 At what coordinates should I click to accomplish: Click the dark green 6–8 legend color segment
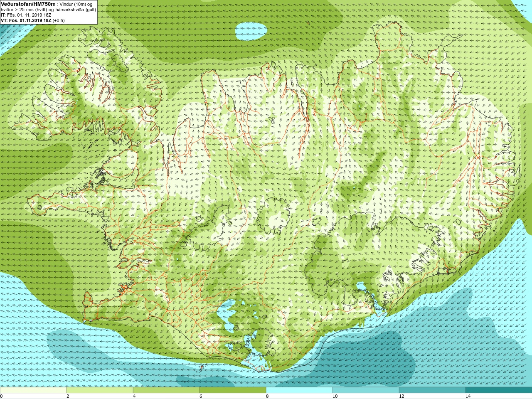tap(233, 390)
